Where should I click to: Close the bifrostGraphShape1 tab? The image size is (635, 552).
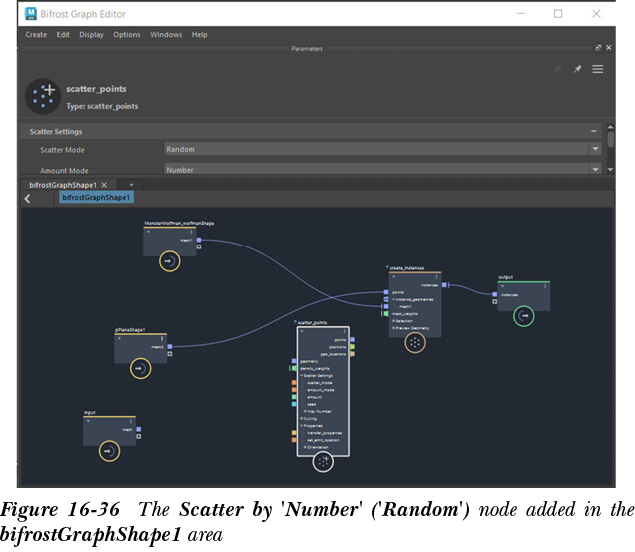(104, 185)
